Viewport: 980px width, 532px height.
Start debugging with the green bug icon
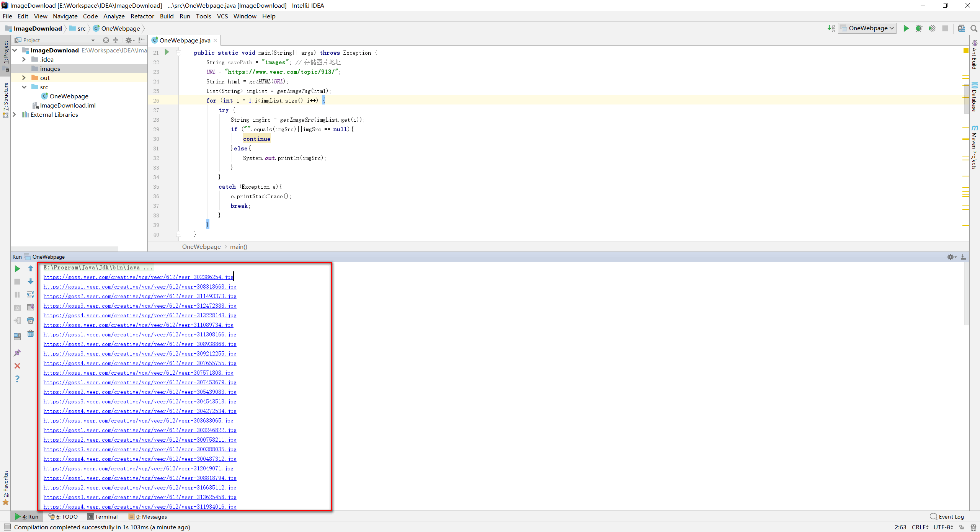click(x=919, y=28)
